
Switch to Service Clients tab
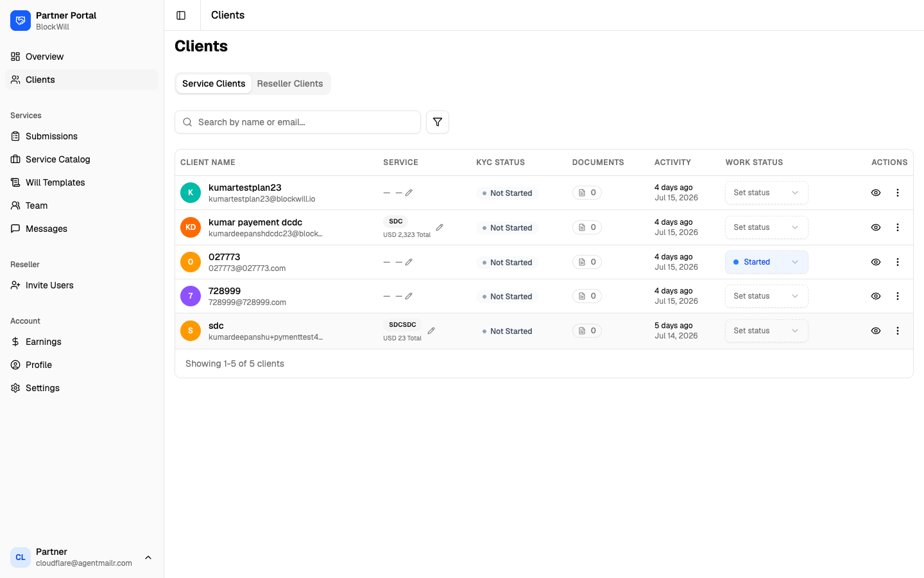[x=214, y=83]
